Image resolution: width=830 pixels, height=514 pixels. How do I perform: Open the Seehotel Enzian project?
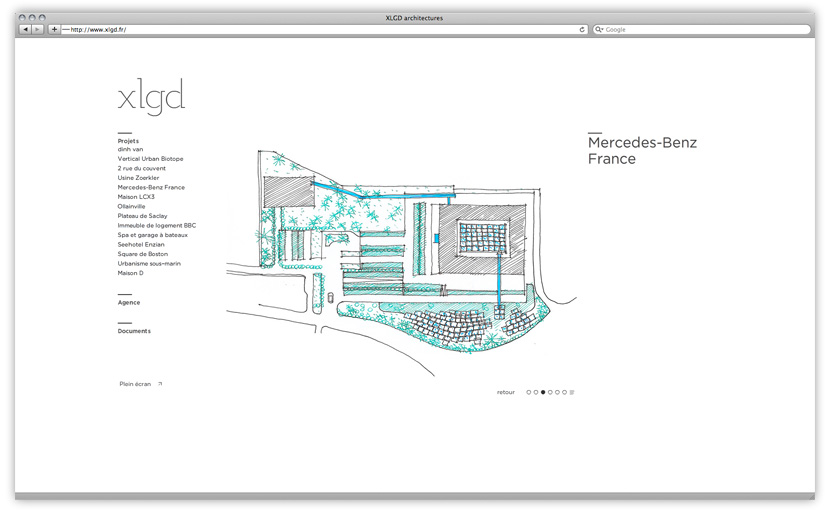141,245
